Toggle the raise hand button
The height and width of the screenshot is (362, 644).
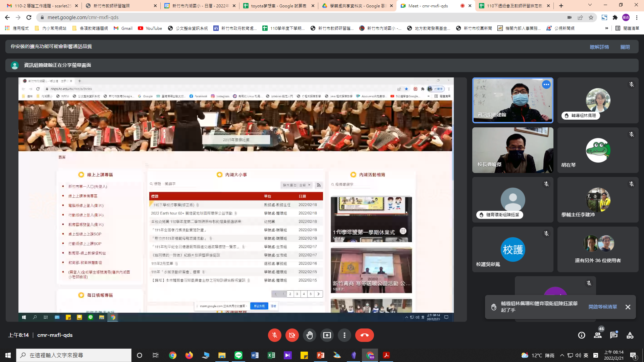tap(310, 335)
